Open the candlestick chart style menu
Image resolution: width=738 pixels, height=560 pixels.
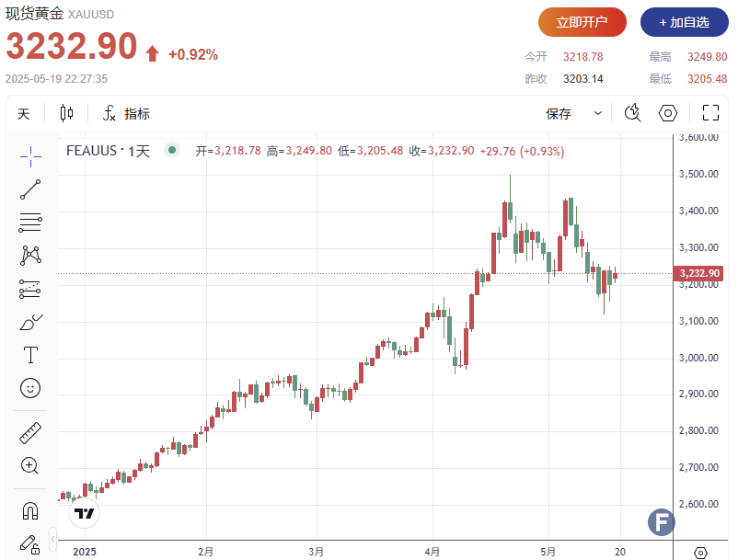click(66, 114)
